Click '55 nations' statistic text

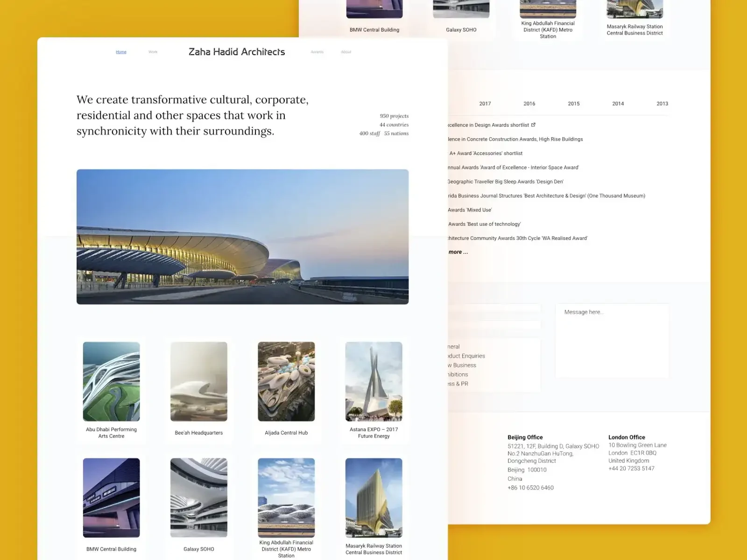coord(396,133)
